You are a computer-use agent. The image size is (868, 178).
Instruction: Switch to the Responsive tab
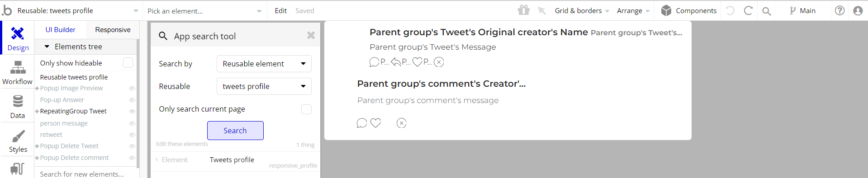[113, 30]
